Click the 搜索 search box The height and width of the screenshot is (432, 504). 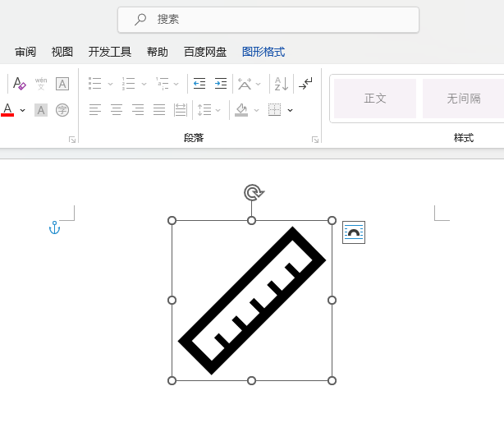[268, 20]
